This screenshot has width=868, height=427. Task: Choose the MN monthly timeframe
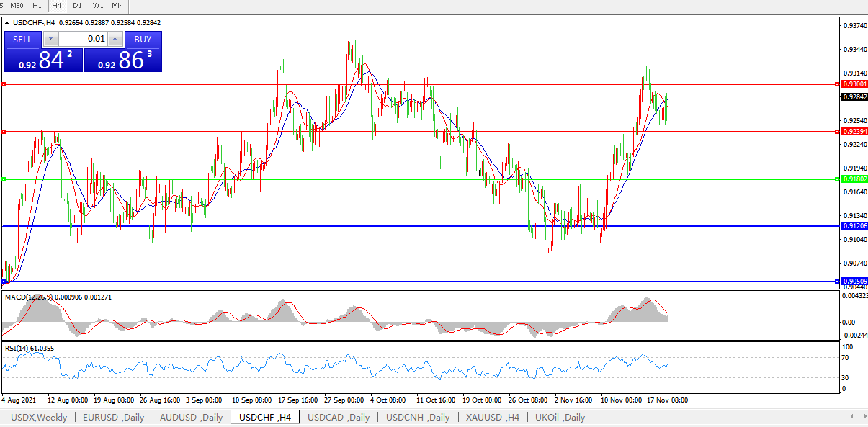pyautogui.click(x=117, y=6)
